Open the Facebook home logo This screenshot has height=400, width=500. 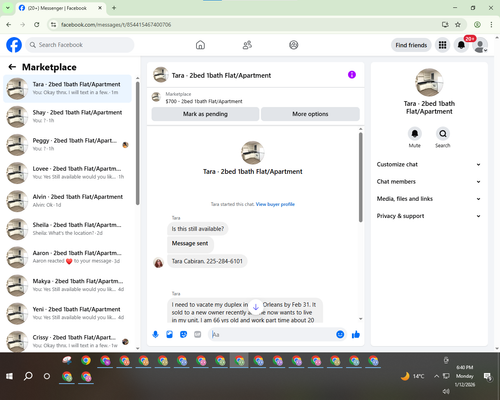(14, 45)
